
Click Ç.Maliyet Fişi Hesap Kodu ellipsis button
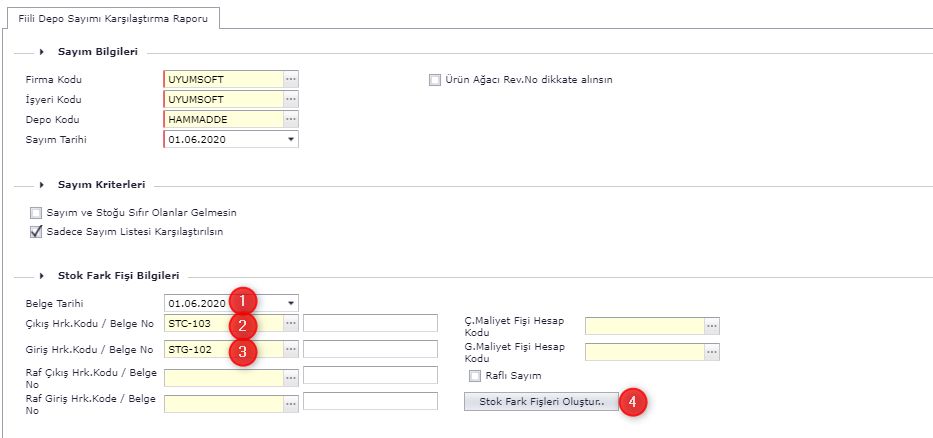pyautogui.click(x=711, y=326)
